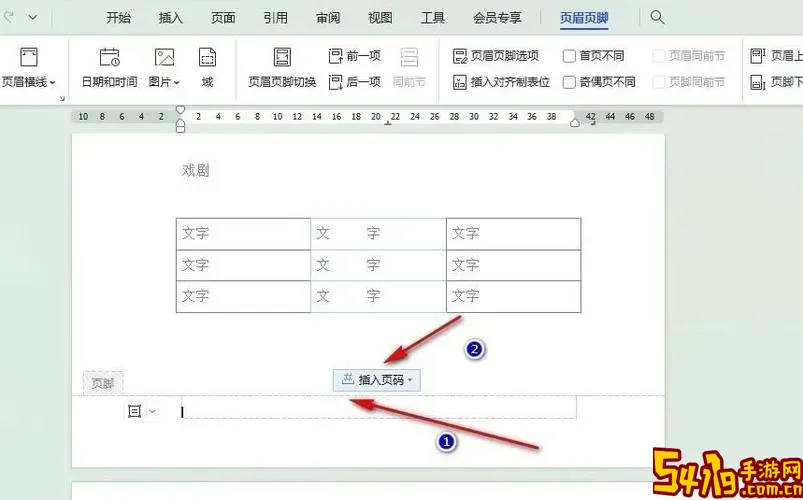Switch to the 视图 tab
The height and width of the screenshot is (500, 803).
(x=381, y=18)
